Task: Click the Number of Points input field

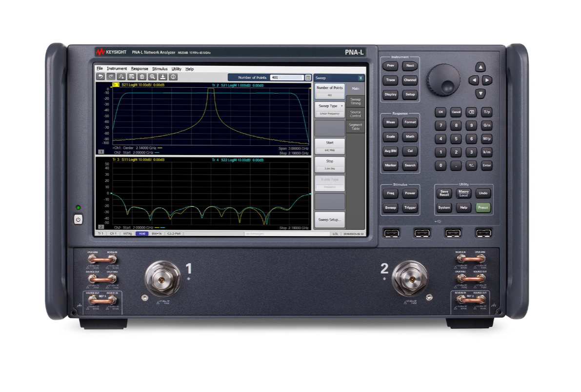Action: click(x=287, y=78)
